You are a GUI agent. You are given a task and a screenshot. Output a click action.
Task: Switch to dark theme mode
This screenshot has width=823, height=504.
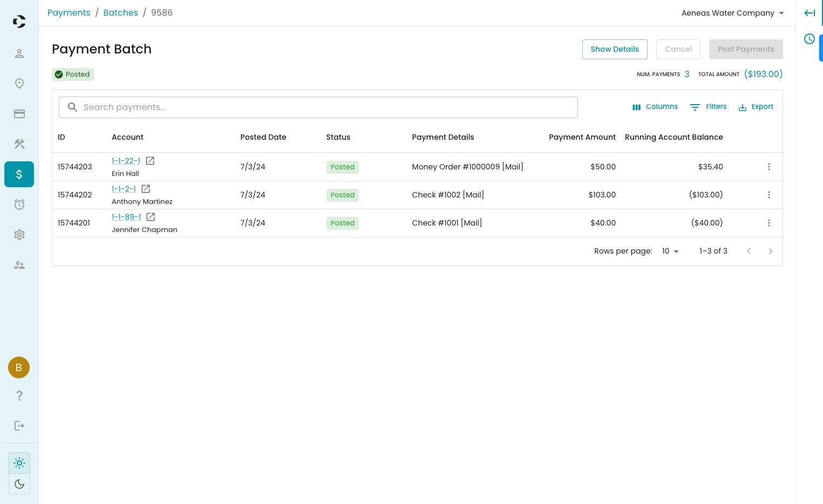19,484
